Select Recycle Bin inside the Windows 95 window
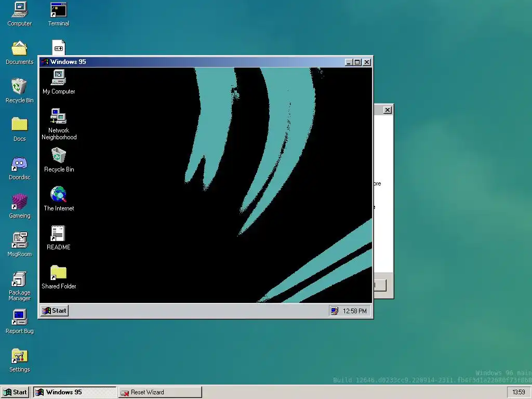 [x=59, y=160]
